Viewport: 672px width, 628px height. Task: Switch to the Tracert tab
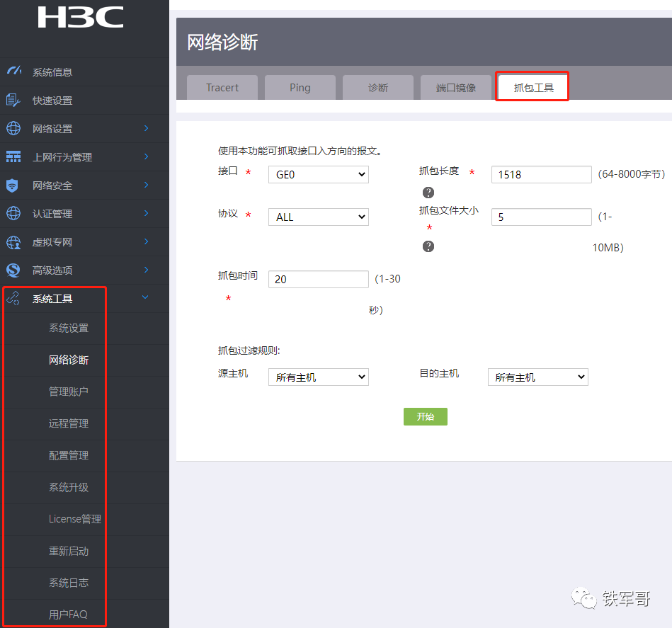point(222,88)
